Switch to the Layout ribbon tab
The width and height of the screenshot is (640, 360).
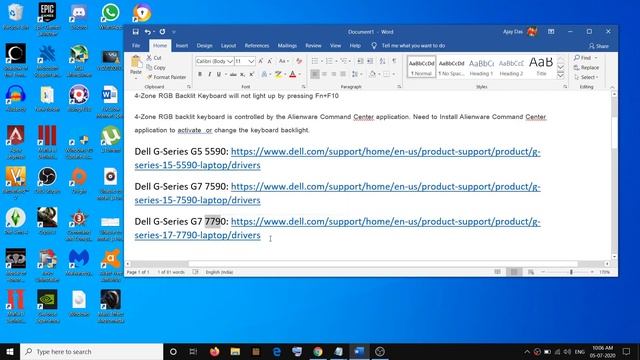pos(229,46)
